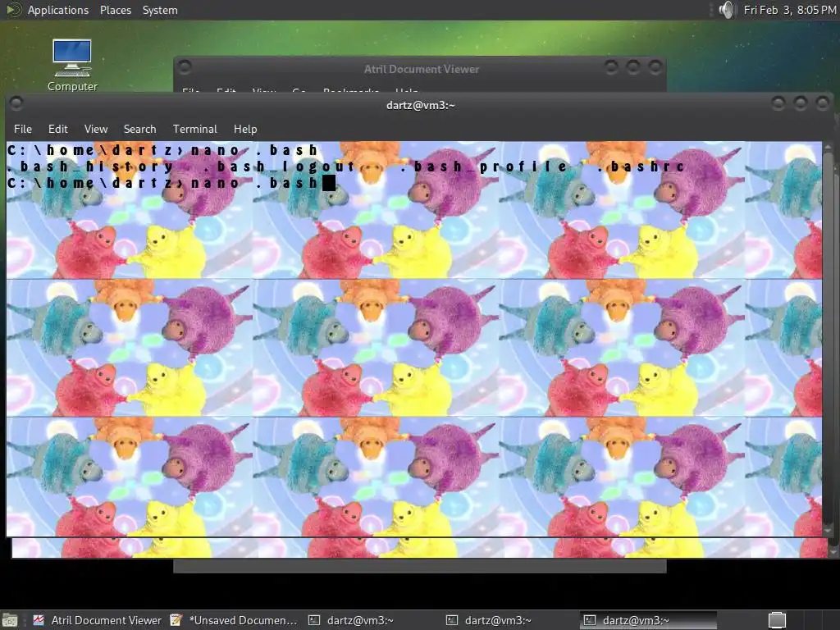Open the terminal View menu
This screenshot has height=630, width=840.
(96, 129)
